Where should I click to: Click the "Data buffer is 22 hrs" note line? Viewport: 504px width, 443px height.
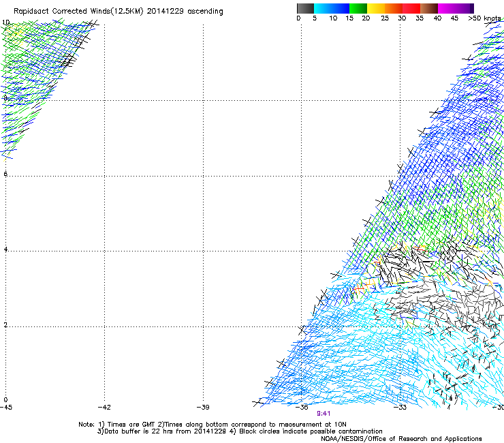coord(240,431)
